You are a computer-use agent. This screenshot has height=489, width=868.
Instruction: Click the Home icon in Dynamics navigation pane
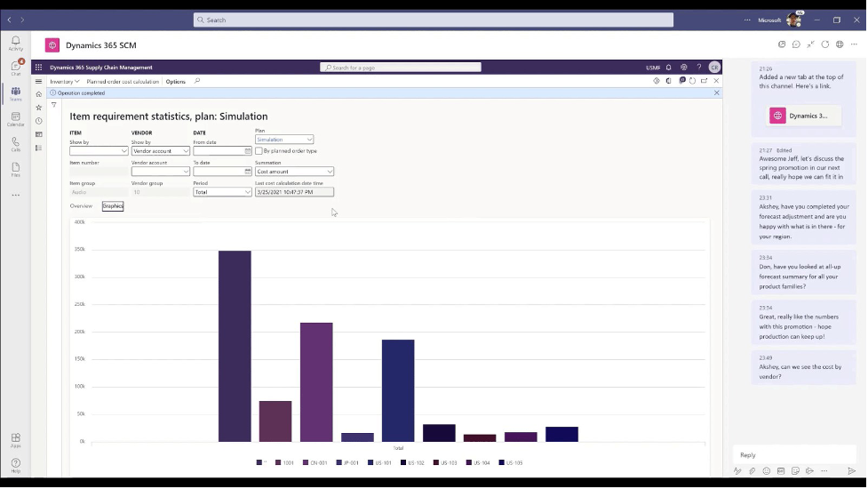[38, 94]
